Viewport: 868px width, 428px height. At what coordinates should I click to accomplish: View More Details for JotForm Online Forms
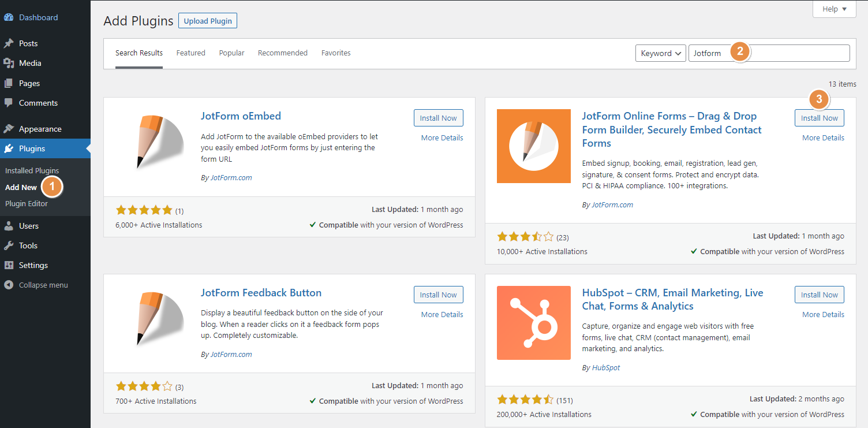(x=823, y=137)
